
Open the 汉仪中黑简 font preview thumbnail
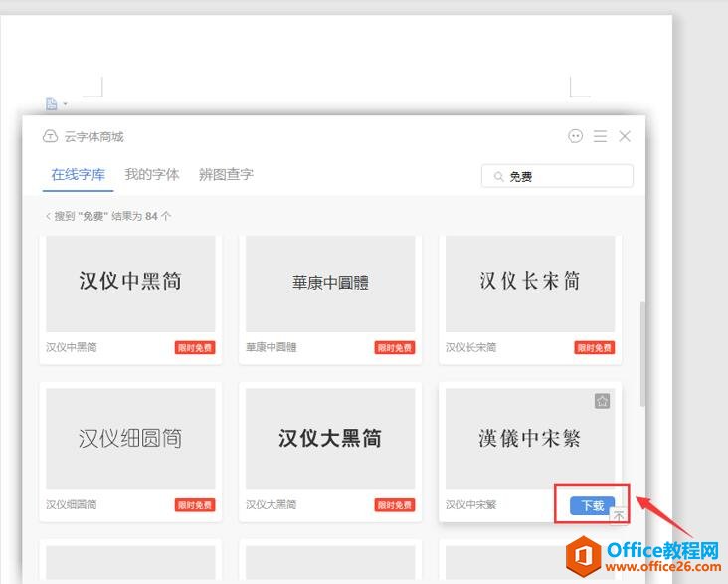pos(130,284)
